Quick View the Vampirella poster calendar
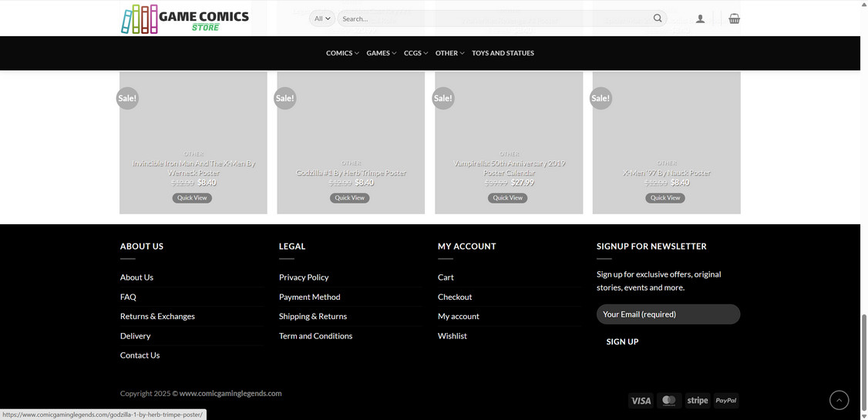 click(x=508, y=197)
